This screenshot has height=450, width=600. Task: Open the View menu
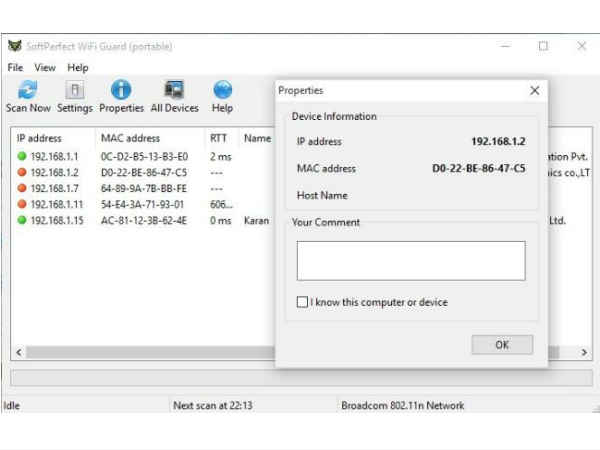pos(45,68)
